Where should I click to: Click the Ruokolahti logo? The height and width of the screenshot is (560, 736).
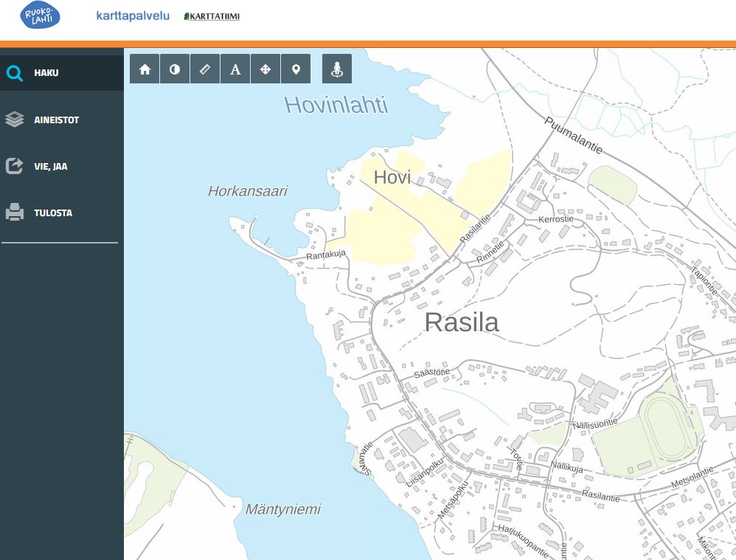pyautogui.click(x=40, y=15)
